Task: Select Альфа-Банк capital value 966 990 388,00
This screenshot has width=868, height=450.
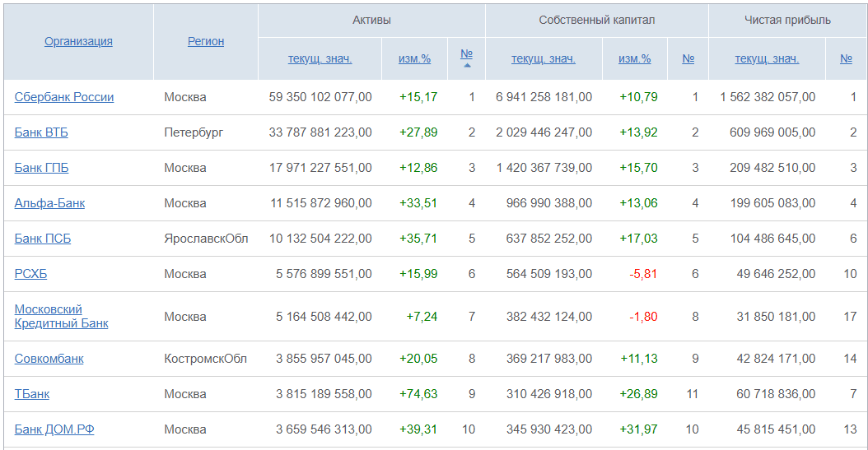Action: pos(549,203)
